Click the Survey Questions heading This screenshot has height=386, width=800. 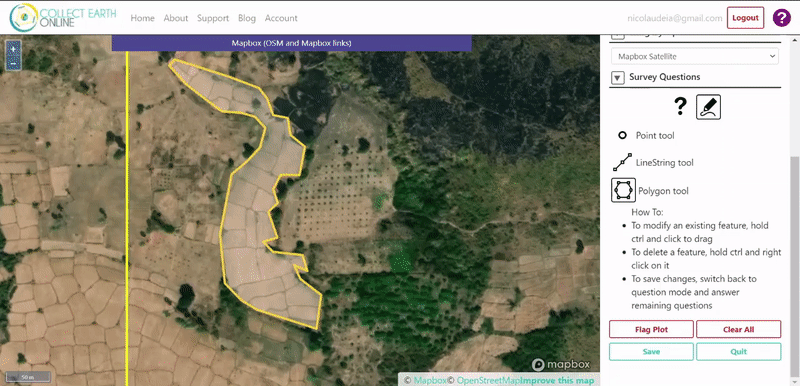pyautogui.click(x=664, y=77)
